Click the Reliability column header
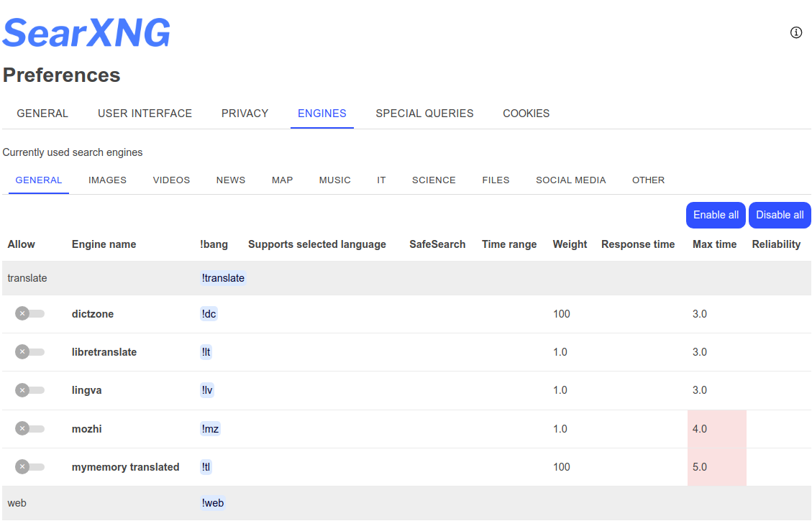The width and height of the screenshot is (812, 526). [776, 244]
